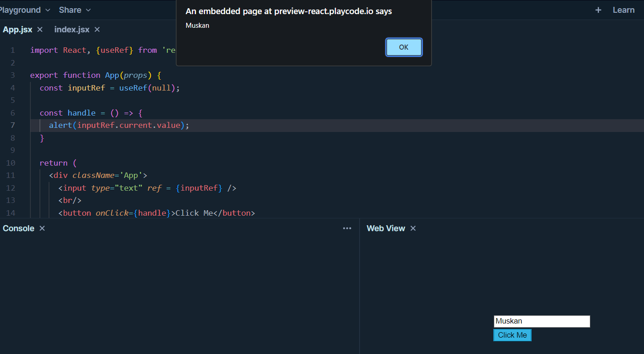Close the index.jsx tab
Viewport: 644px width, 354px height.
(x=97, y=30)
